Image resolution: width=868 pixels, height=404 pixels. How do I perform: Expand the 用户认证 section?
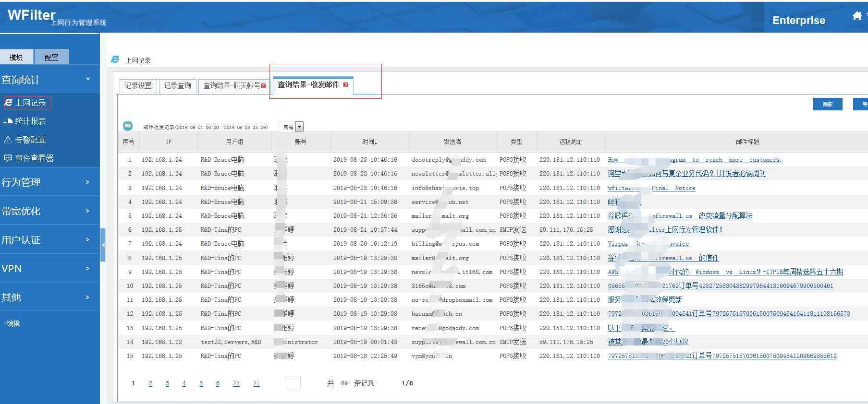click(x=49, y=239)
